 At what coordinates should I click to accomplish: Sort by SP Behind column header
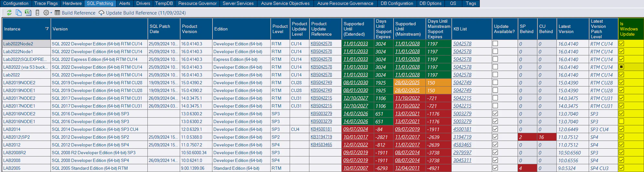pos(528,29)
